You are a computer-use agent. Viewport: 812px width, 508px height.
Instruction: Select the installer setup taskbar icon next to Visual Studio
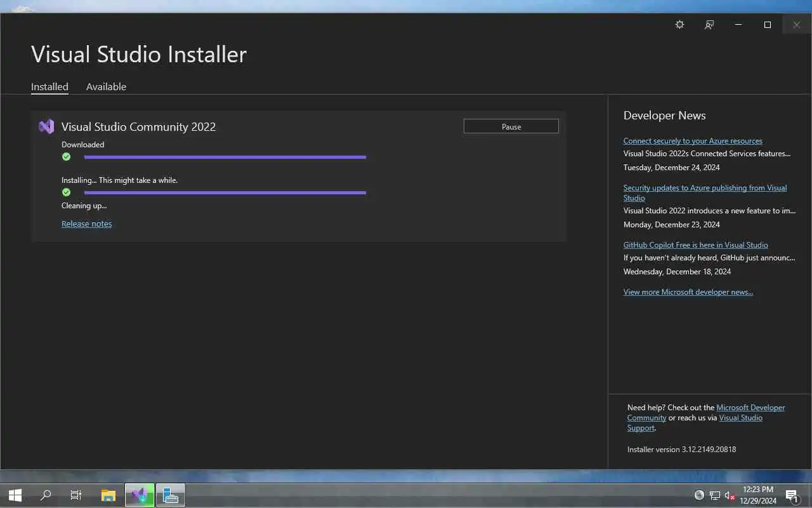pyautogui.click(x=170, y=495)
